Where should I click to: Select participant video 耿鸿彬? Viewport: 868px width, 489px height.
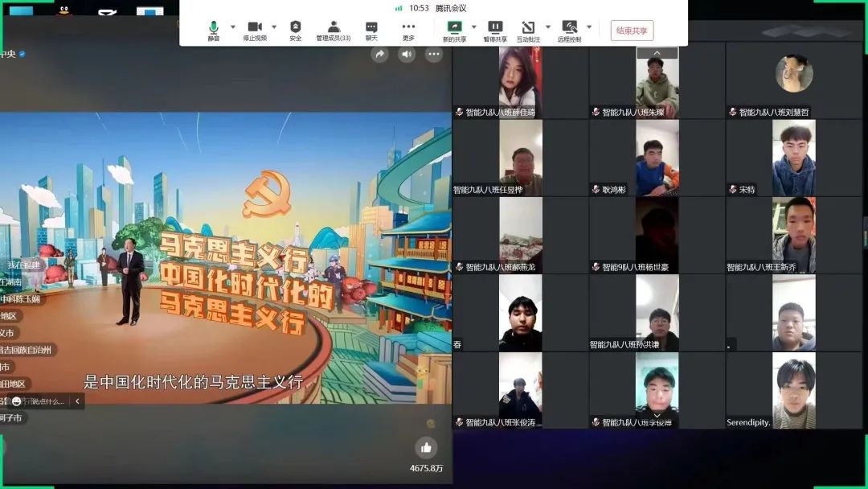click(657, 158)
